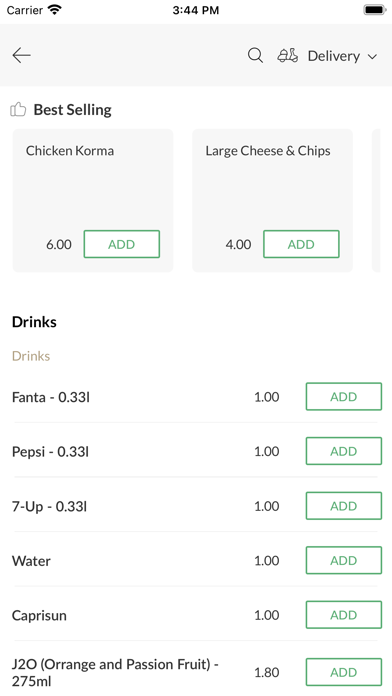Select the Fanta - 0.33l item name

pyautogui.click(x=51, y=397)
